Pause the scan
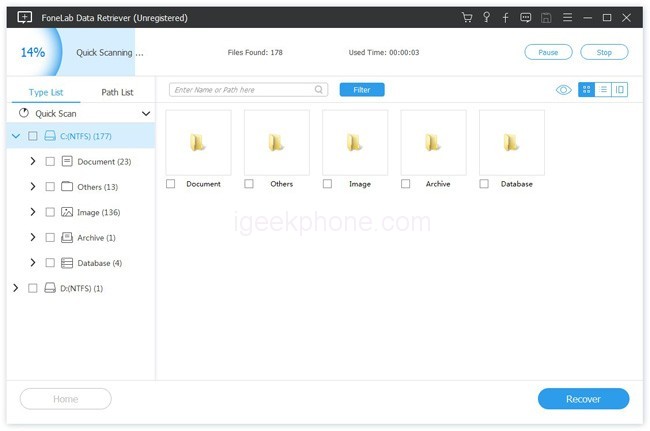The image size is (650, 431). click(x=548, y=52)
